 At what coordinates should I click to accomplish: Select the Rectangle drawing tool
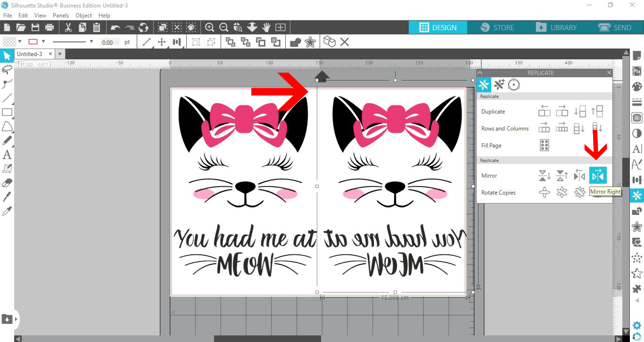pos(7,112)
